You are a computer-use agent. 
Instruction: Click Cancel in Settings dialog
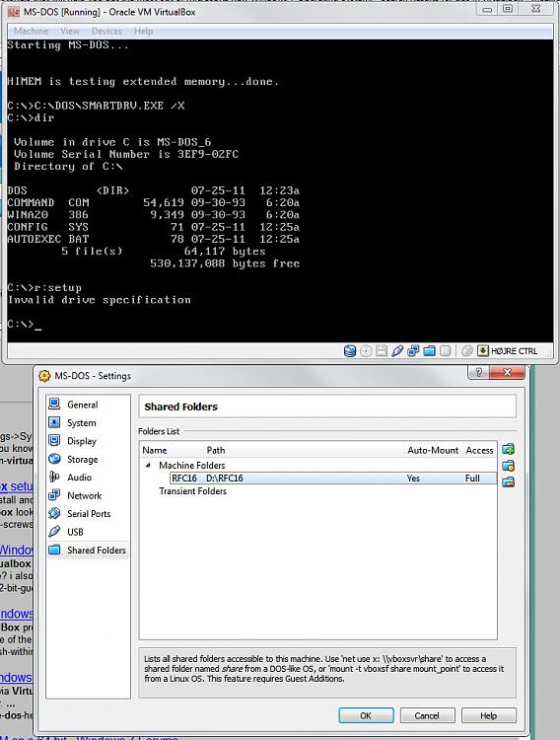(427, 715)
